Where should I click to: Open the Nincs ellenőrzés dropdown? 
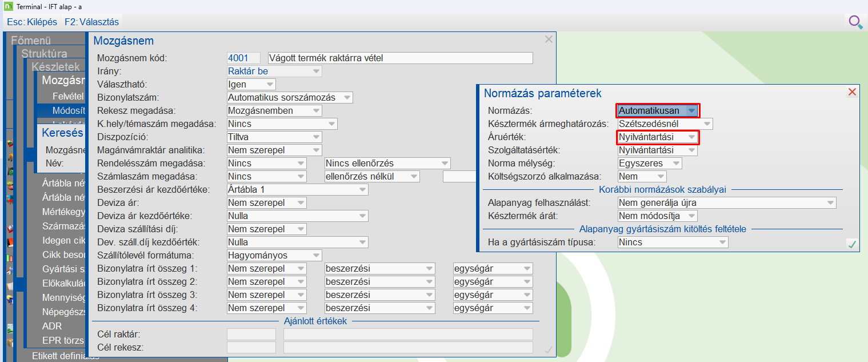point(387,163)
